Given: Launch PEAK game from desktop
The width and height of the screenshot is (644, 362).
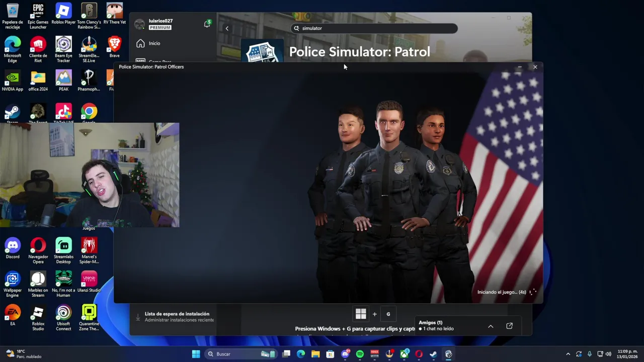Looking at the screenshot, I should pyautogui.click(x=63, y=80).
